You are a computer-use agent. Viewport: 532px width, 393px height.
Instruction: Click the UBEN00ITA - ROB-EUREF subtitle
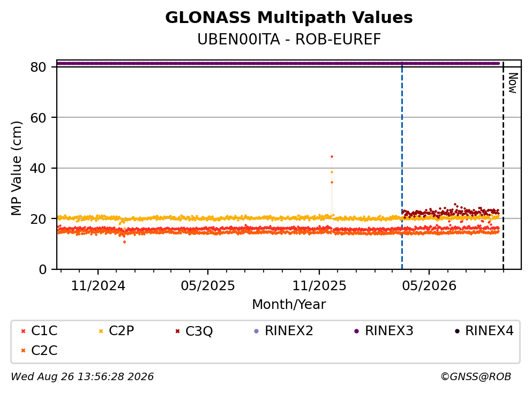289,40
